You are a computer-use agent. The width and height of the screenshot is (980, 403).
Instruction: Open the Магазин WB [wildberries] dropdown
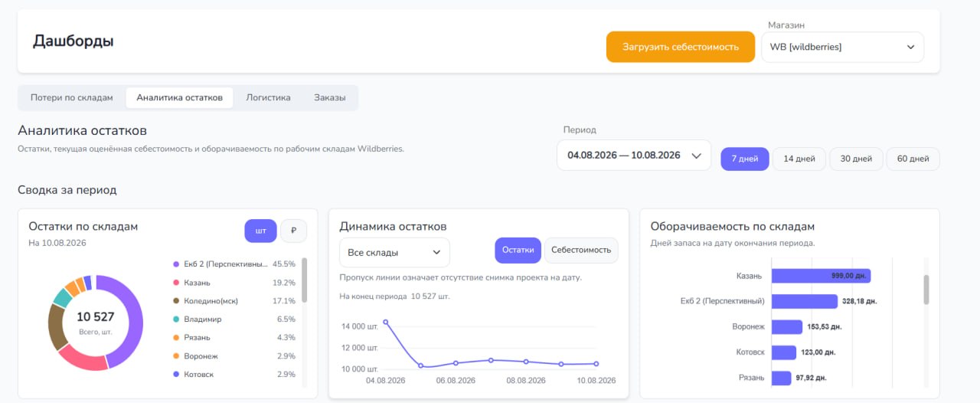(842, 47)
